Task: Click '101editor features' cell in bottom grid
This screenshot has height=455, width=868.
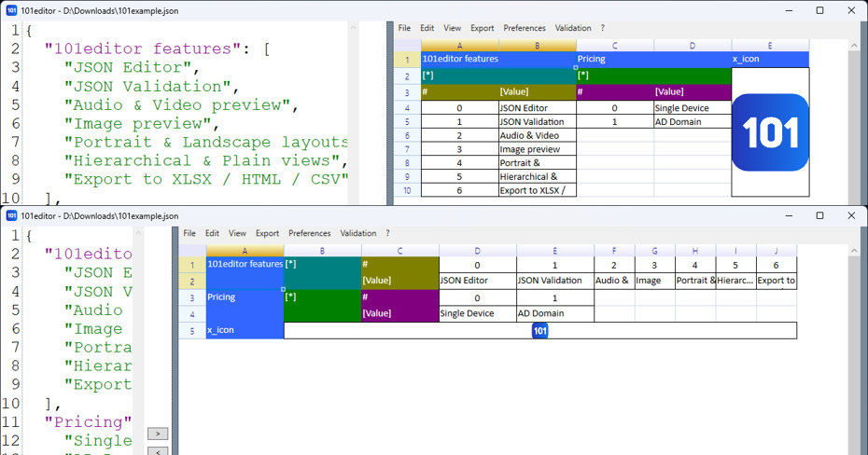Action: (245, 273)
